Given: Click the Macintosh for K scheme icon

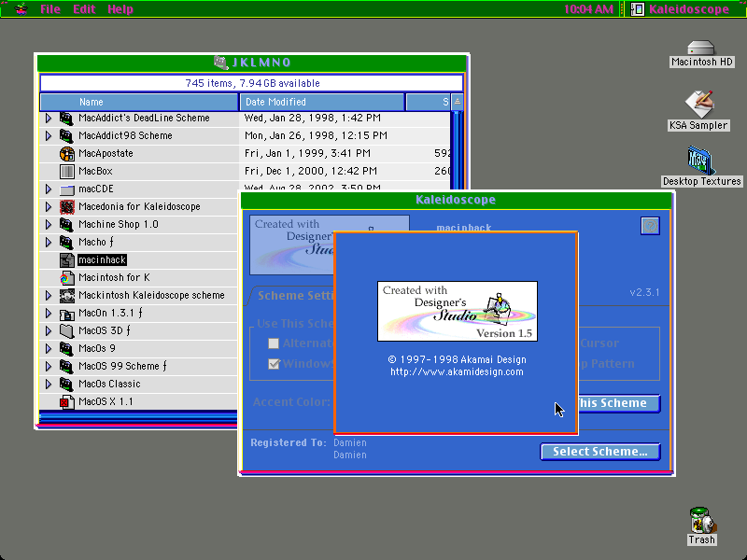Looking at the screenshot, I should point(66,277).
